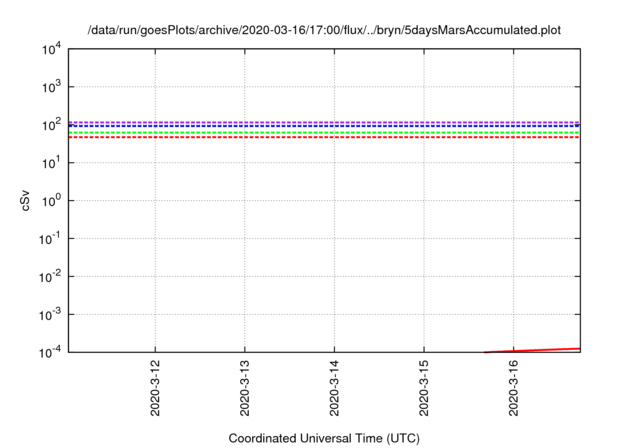
Task: Click the 2020-3-15 date tick label
Action: pos(424,388)
